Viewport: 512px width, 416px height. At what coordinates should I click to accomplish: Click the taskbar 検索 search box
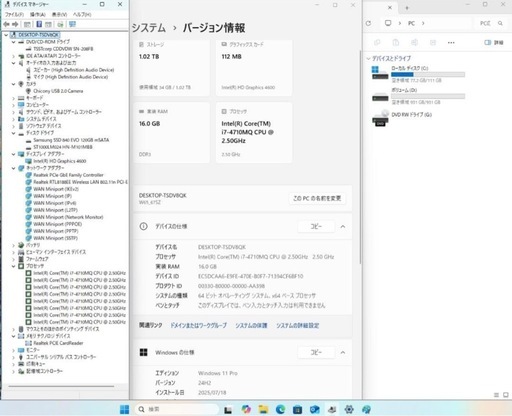pyautogui.click(x=177, y=409)
